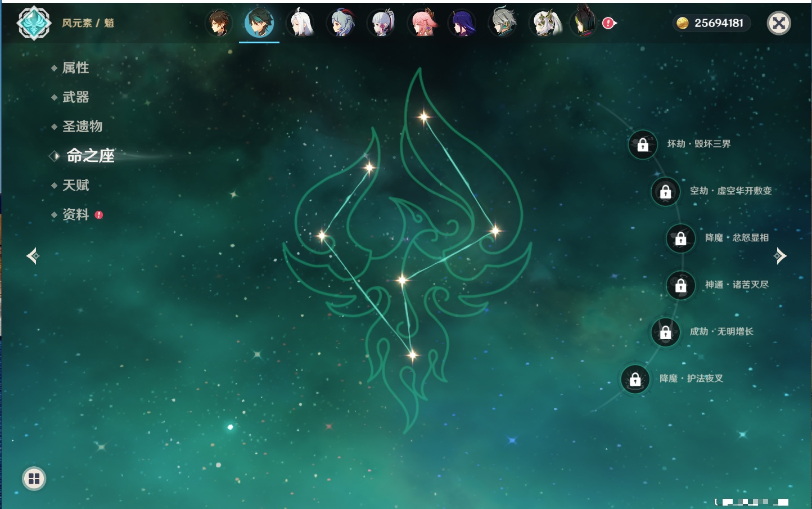Click the red exclamation arrow after portraits
This screenshot has width=812, height=509.
(609, 23)
